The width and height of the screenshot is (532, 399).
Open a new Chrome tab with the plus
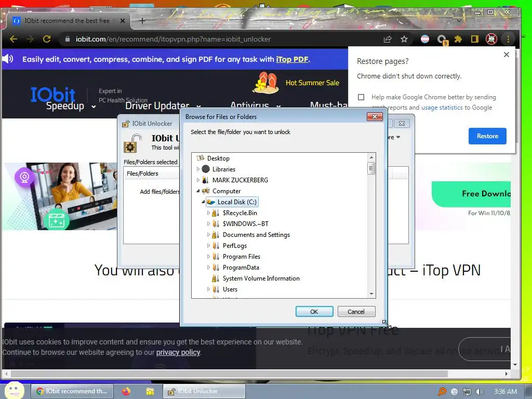[142, 21]
